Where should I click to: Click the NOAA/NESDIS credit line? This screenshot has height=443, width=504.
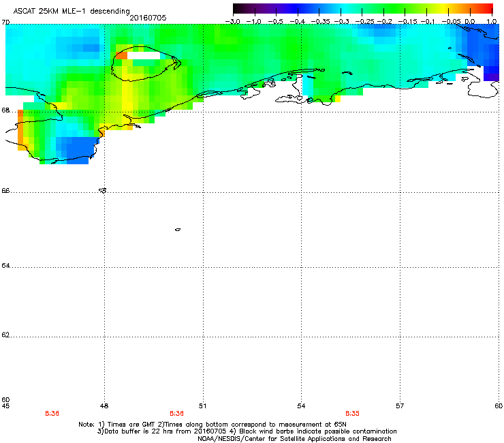[x=294, y=439]
